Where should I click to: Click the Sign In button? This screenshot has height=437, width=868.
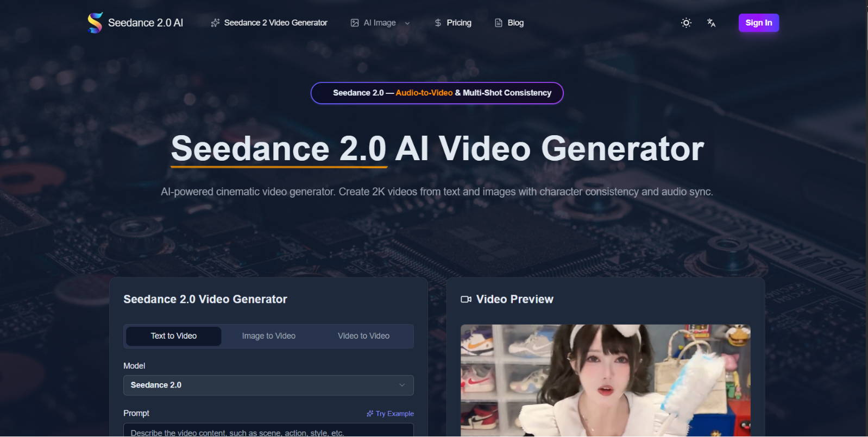click(x=759, y=23)
